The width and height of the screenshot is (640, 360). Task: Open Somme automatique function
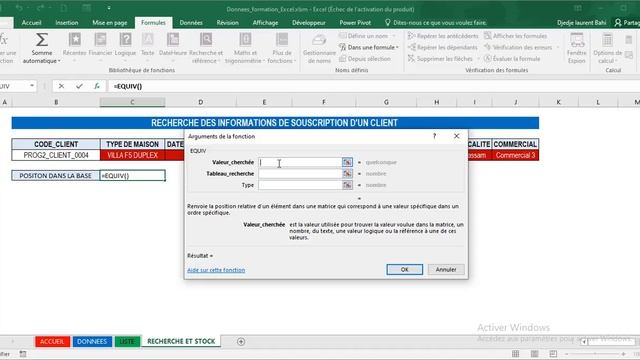coord(41,48)
